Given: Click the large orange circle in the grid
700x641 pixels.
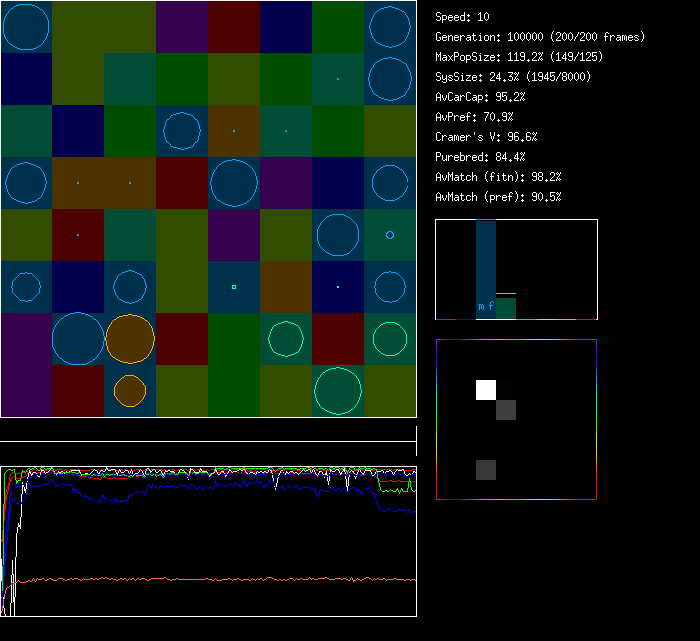Looking at the screenshot, I should point(130,339).
